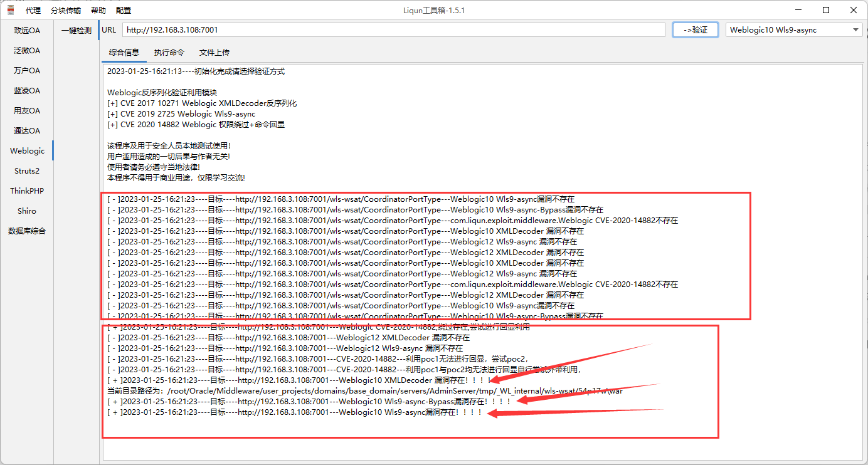Screen dimensions: 868x465
Task: Click the Liqun toolbox app icon
Action: (11, 10)
